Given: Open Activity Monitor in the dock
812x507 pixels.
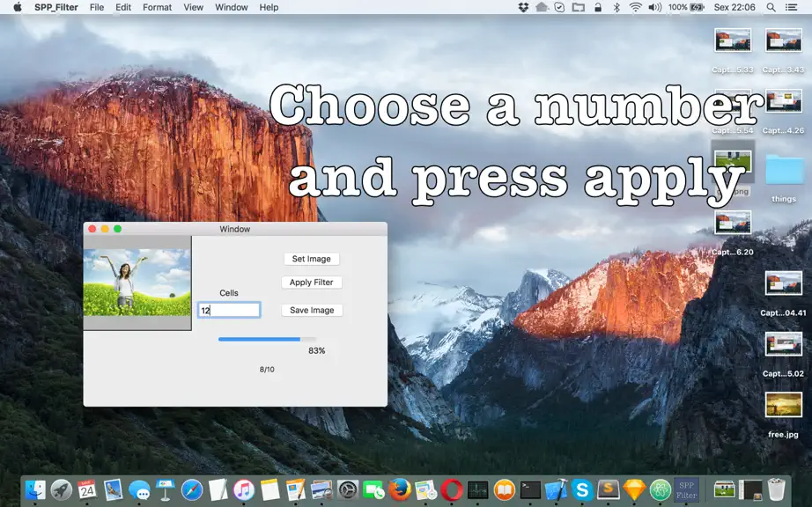Looking at the screenshot, I should click(477, 489).
